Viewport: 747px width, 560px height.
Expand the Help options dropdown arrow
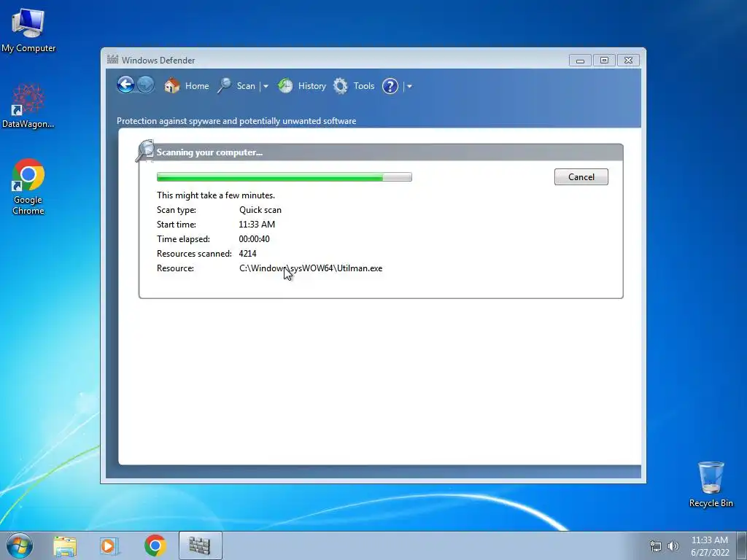point(409,87)
